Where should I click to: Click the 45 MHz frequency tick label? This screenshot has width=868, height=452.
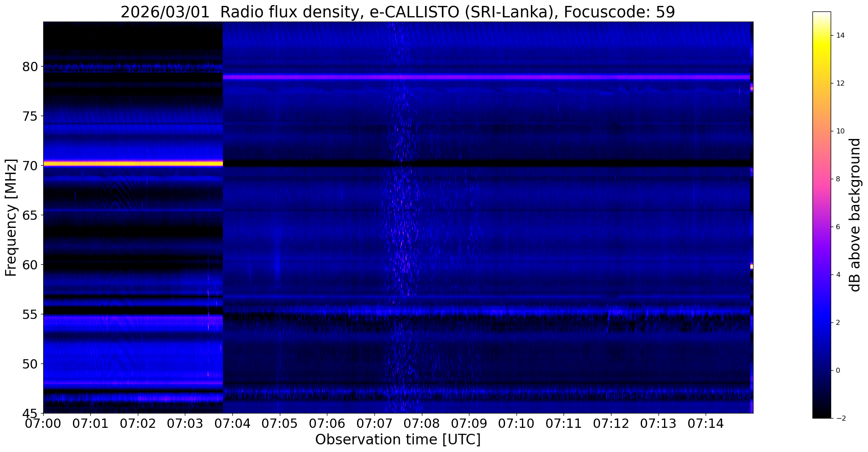(x=30, y=413)
